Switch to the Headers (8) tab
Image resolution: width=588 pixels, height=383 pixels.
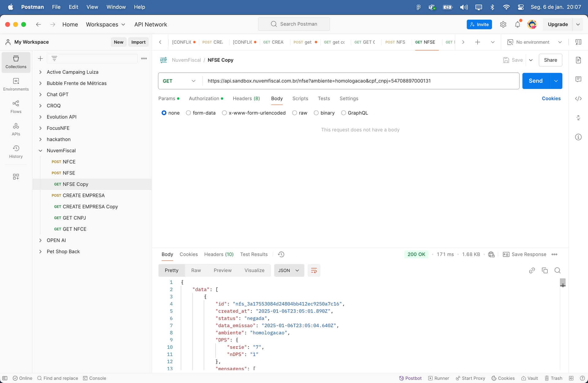pos(246,98)
